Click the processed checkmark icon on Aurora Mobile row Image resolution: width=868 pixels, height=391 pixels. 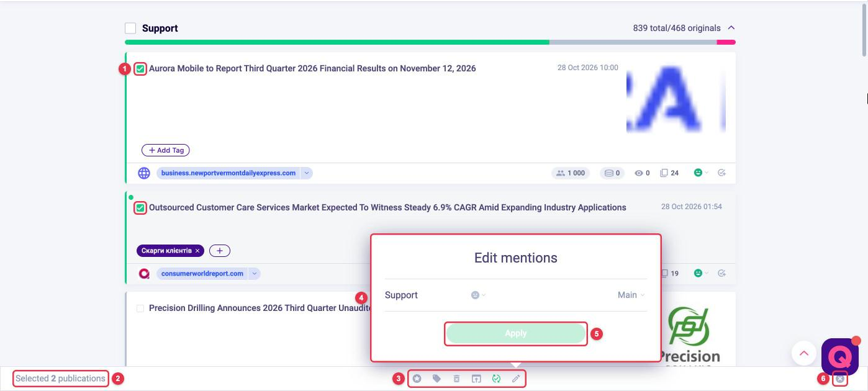coord(721,173)
